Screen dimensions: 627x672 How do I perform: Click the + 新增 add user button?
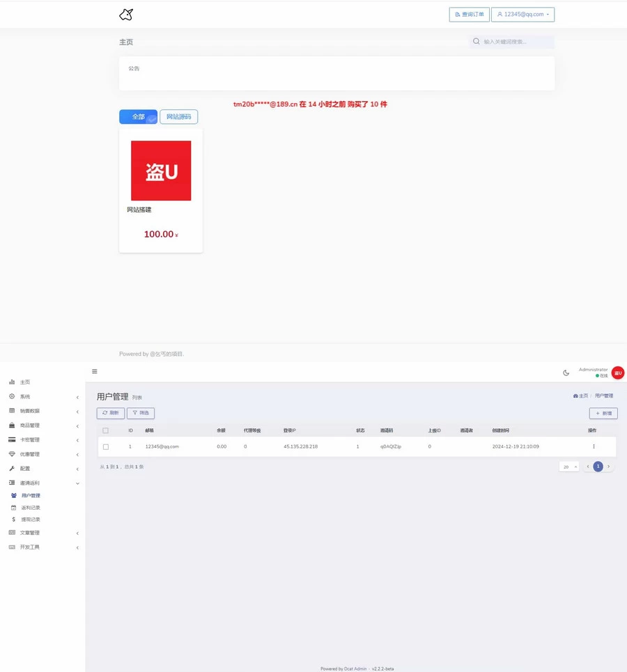[x=603, y=413]
